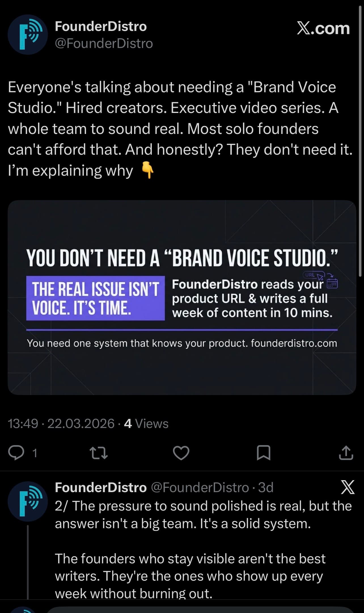The height and width of the screenshot is (613, 364).
Task: Click the vertical scrollbar on right edge
Action: [360, 142]
